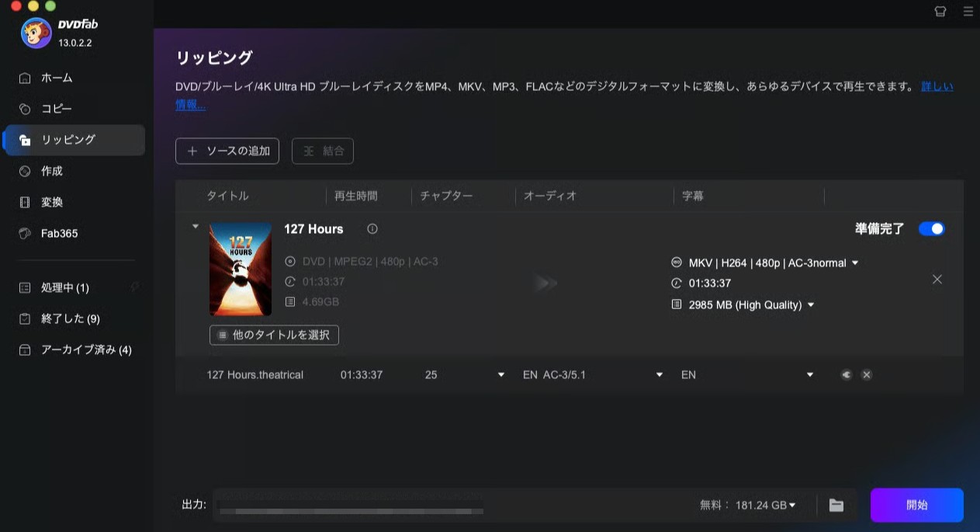Click round X icon in theatrical row
The height and width of the screenshot is (532, 980).
click(867, 374)
